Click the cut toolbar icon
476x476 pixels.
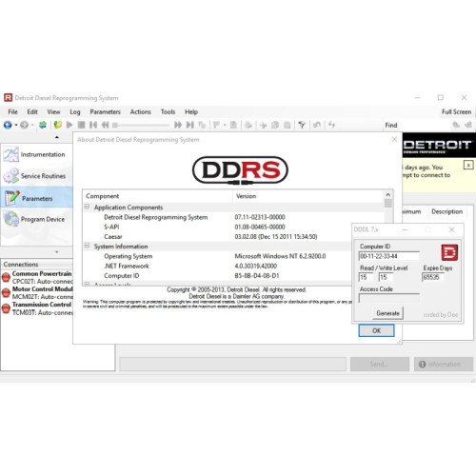[x=263, y=125]
